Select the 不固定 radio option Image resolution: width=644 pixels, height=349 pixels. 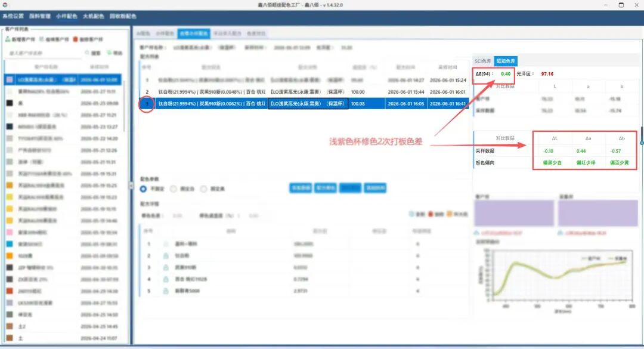click(x=143, y=189)
